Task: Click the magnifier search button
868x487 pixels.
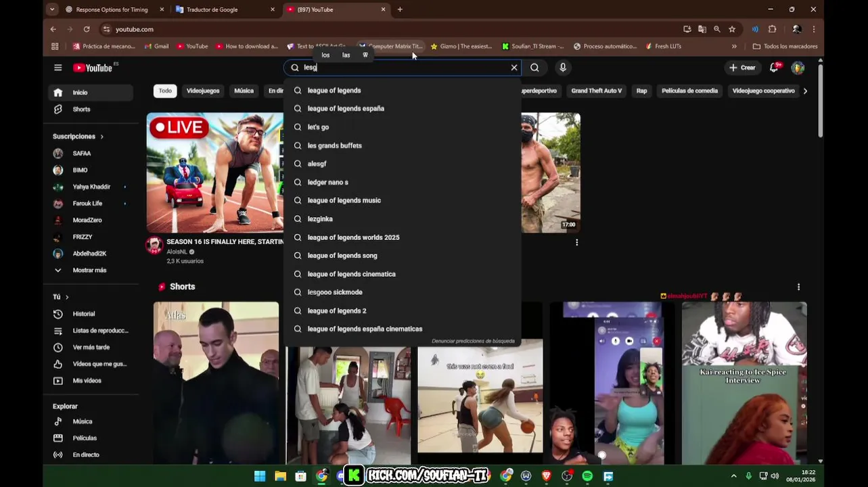Action: point(534,68)
